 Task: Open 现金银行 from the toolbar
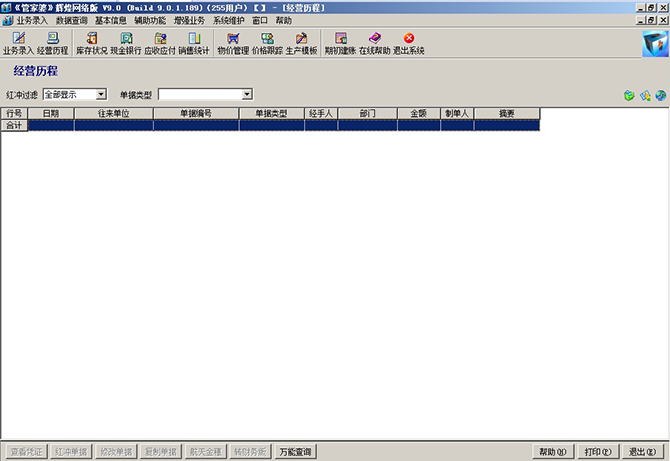point(126,43)
